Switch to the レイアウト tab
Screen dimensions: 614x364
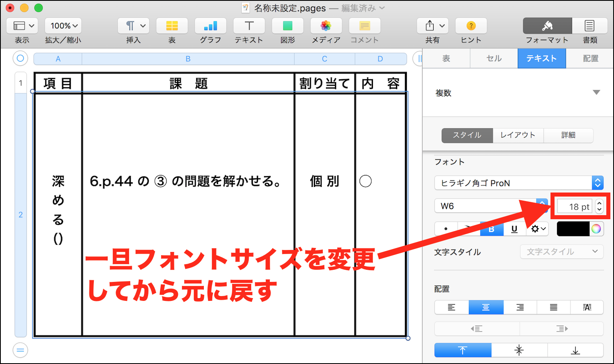(518, 135)
